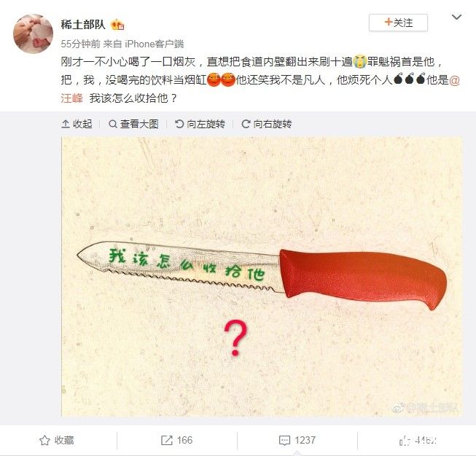Viewport: 476px width, 456px height.
Task: Open the iPhone客户端 source link
Action: pyautogui.click(x=154, y=44)
